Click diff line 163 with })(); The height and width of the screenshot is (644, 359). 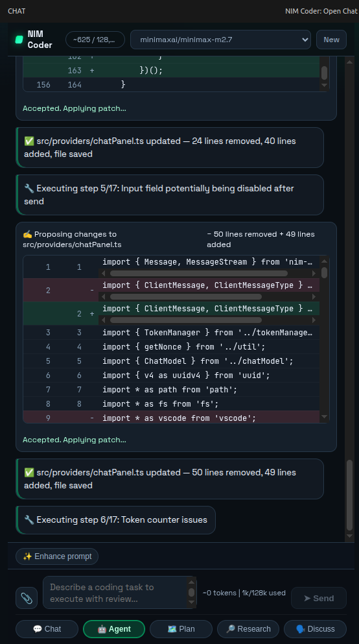point(172,71)
